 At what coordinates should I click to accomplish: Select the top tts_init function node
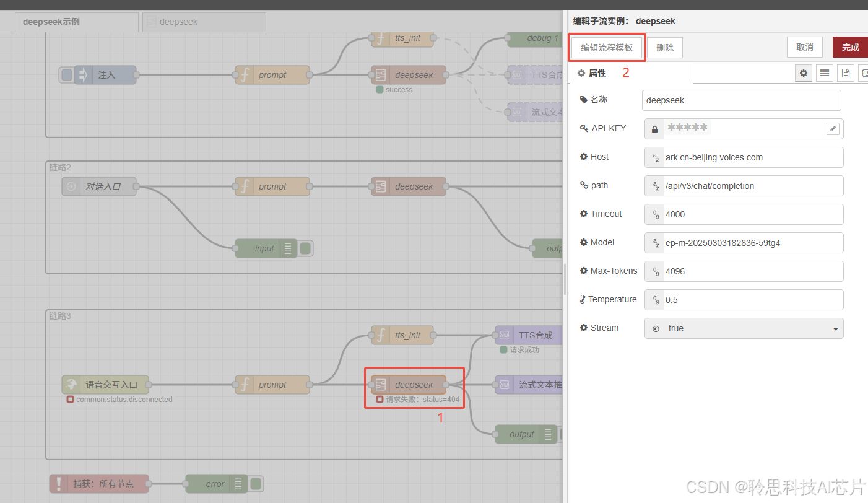click(x=402, y=38)
